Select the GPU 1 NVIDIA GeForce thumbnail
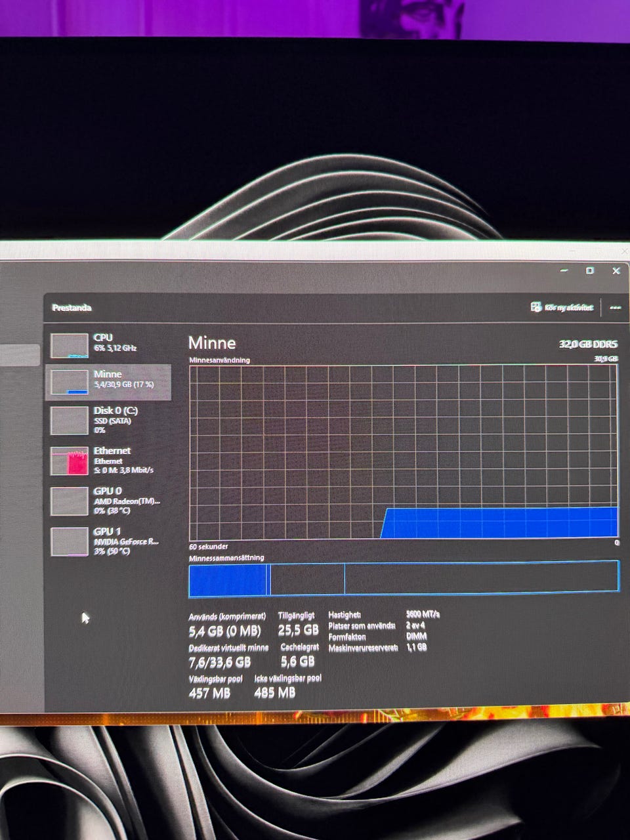630x840 pixels. tap(70, 542)
